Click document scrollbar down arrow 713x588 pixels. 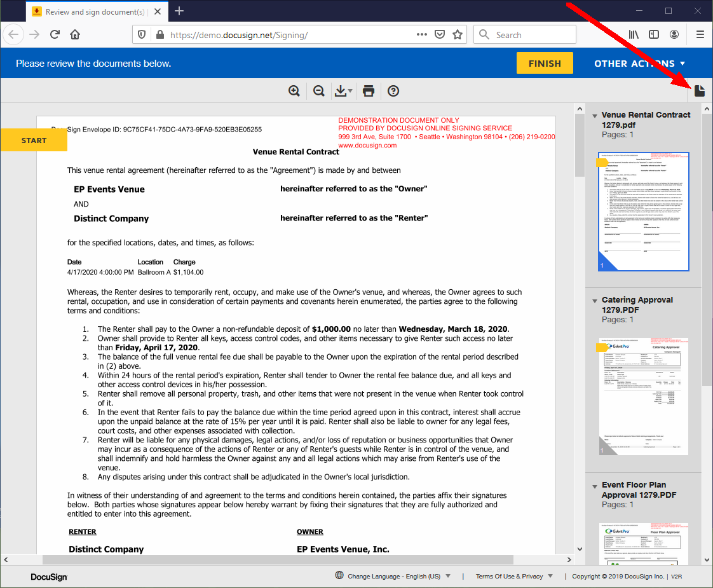[580, 549]
